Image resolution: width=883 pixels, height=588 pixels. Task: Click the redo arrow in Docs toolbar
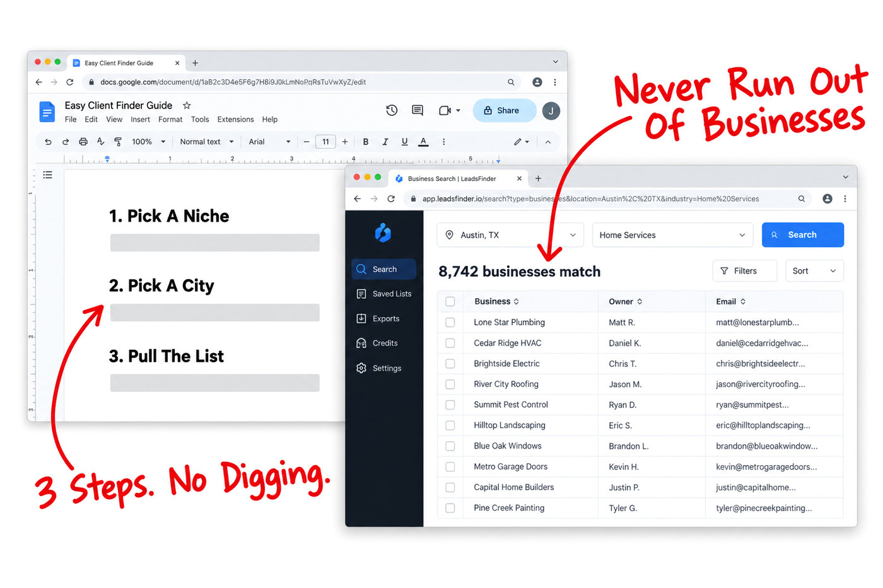[x=66, y=142]
